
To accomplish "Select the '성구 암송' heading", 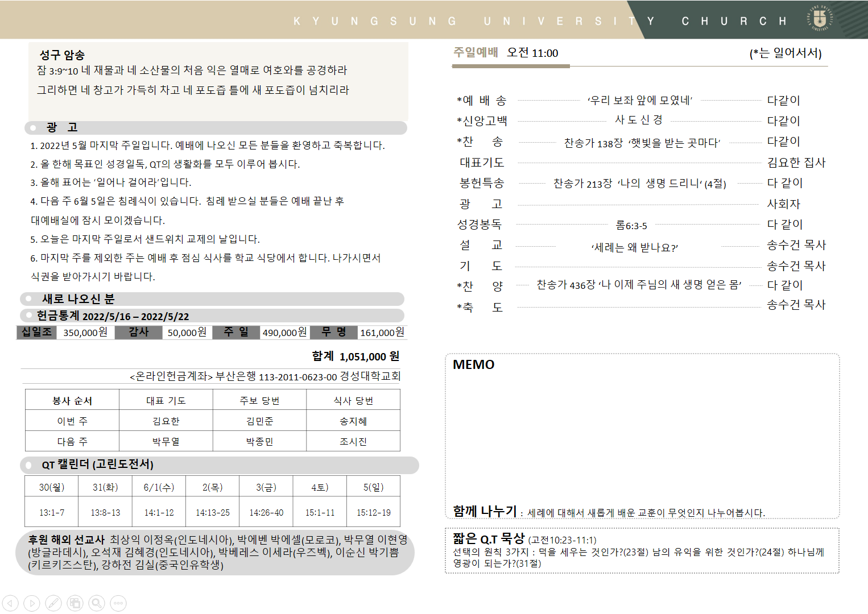I will point(62,55).
